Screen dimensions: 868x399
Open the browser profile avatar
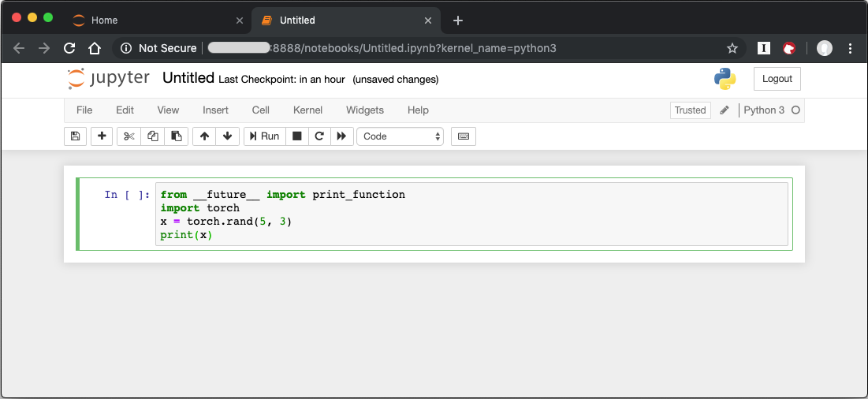point(825,48)
